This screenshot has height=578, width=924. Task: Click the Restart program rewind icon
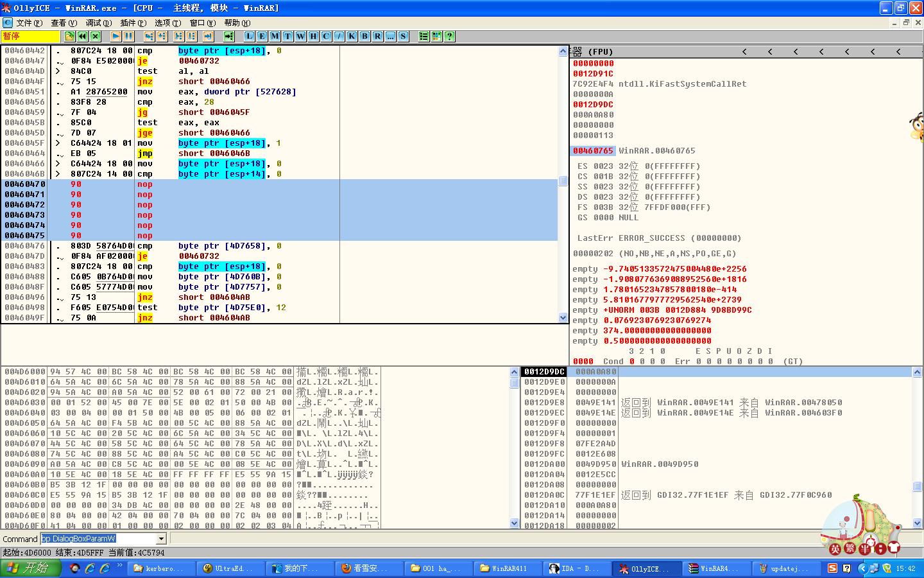83,37
